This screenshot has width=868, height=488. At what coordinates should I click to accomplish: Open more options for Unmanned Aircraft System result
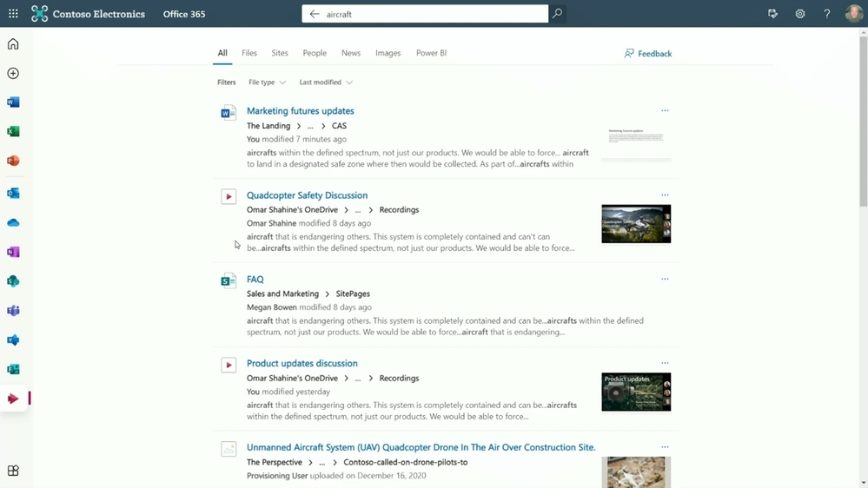pyautogui.click(x=665, y=447)
